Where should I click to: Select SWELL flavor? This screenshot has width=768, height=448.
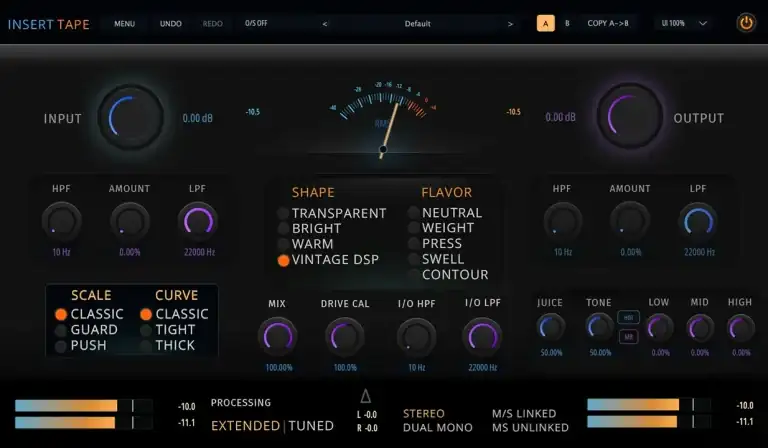[436, 259]
